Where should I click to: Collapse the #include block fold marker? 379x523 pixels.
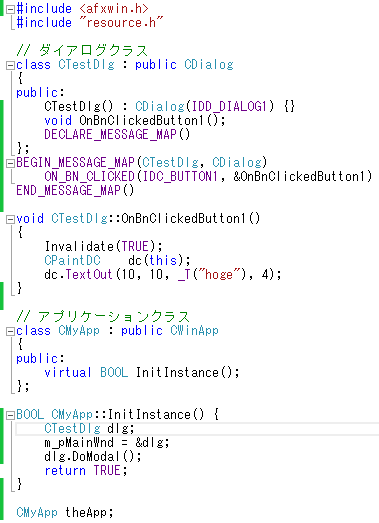pyautogui.click(x=10, y=10)
